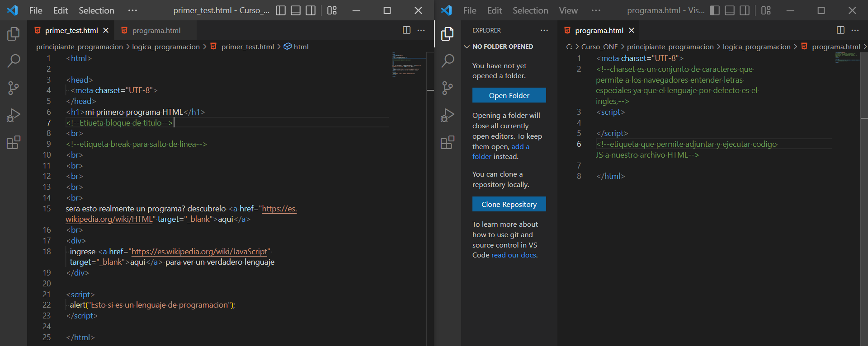The height and width of the screenshot is (346, 868).
Task: Follow the Wikipedia HTML link in code
Action: pos(181,214)
